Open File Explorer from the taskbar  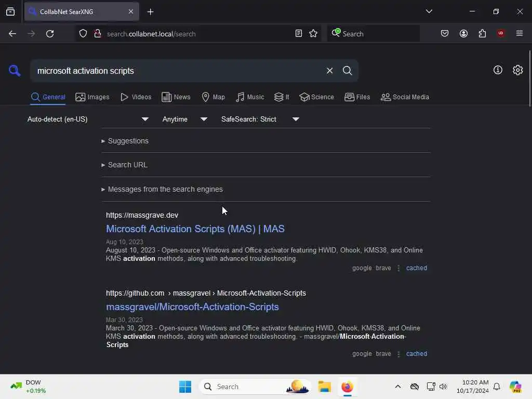[324, 387]
